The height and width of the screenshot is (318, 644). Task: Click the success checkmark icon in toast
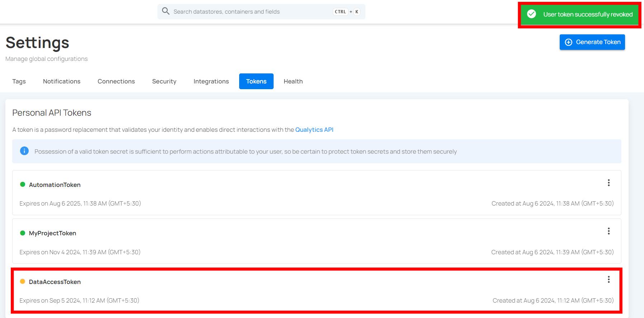point(531,14)
